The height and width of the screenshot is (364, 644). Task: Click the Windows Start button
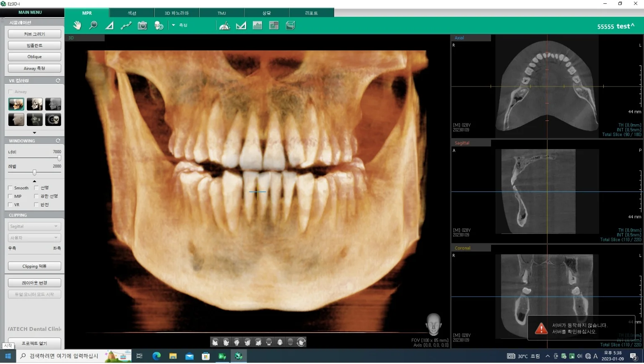point(8,356)
